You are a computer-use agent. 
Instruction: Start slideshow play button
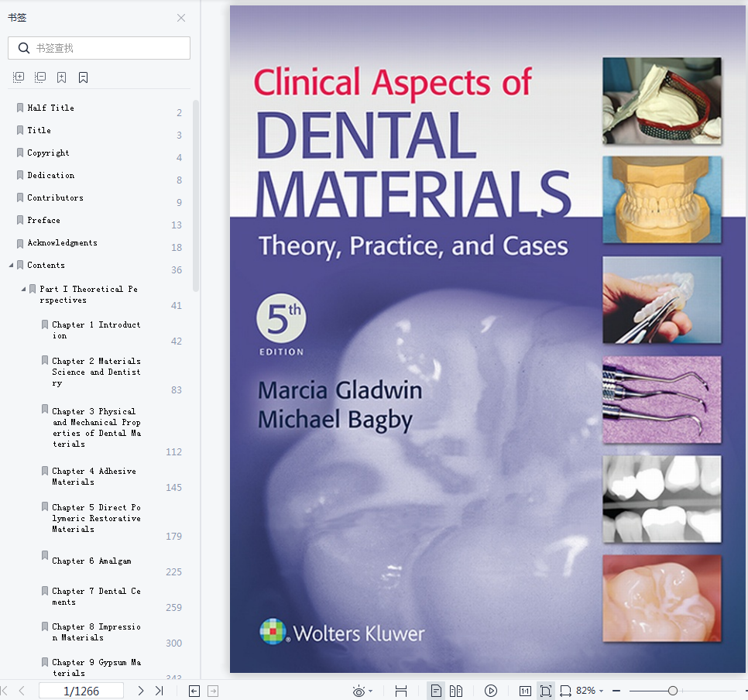click(x=491, y=691)
